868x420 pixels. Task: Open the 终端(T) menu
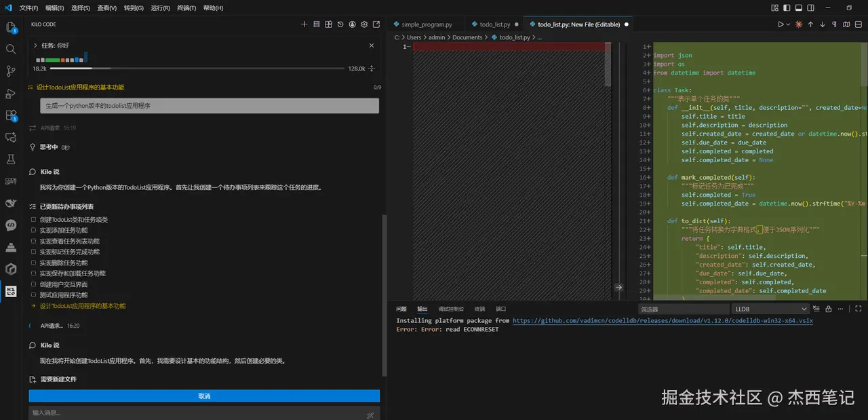pyautogui.click(x=186, y=8)
